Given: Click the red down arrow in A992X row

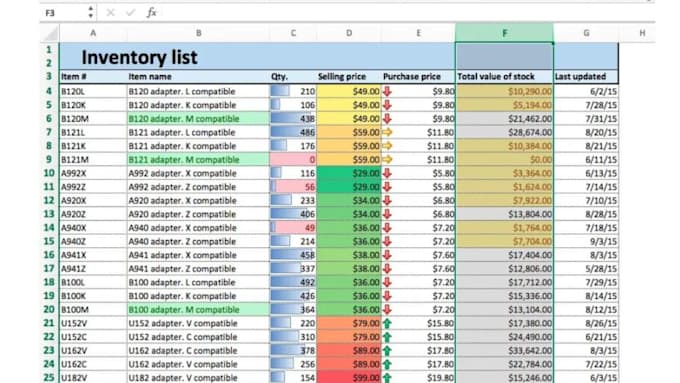Looking at the screenshot, I should coord(387,173).
